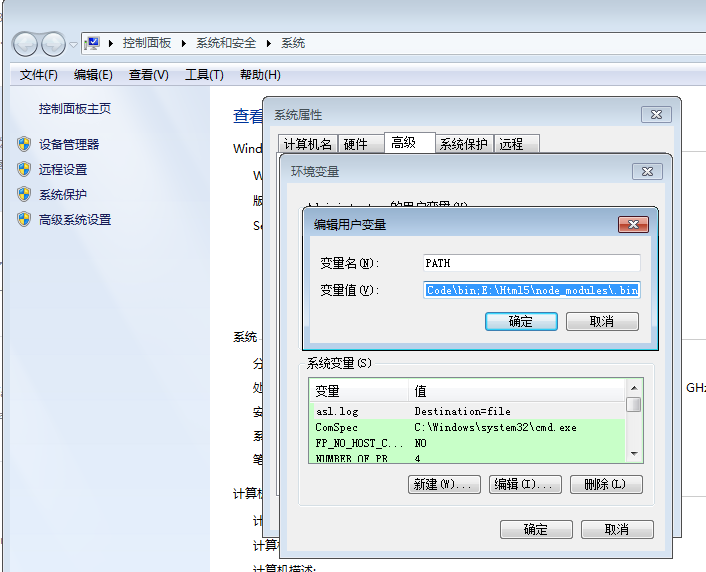Click the Forward navigation arrow button
Image resolution: width=706 pixels, height=572 pixels.
(x=53, y=44)
